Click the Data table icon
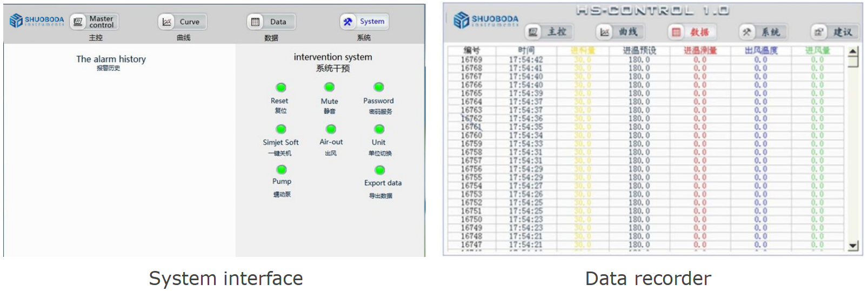 [255, 22]
